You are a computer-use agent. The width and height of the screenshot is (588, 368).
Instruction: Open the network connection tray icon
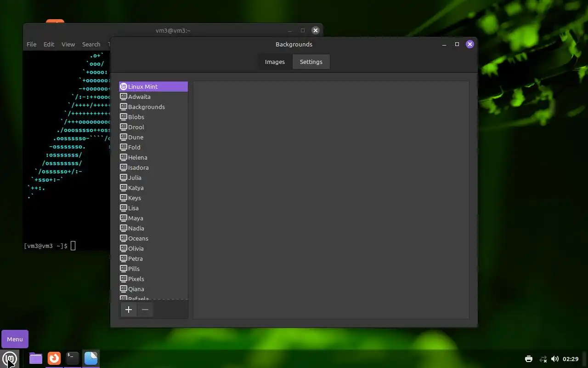click(543, 359)
